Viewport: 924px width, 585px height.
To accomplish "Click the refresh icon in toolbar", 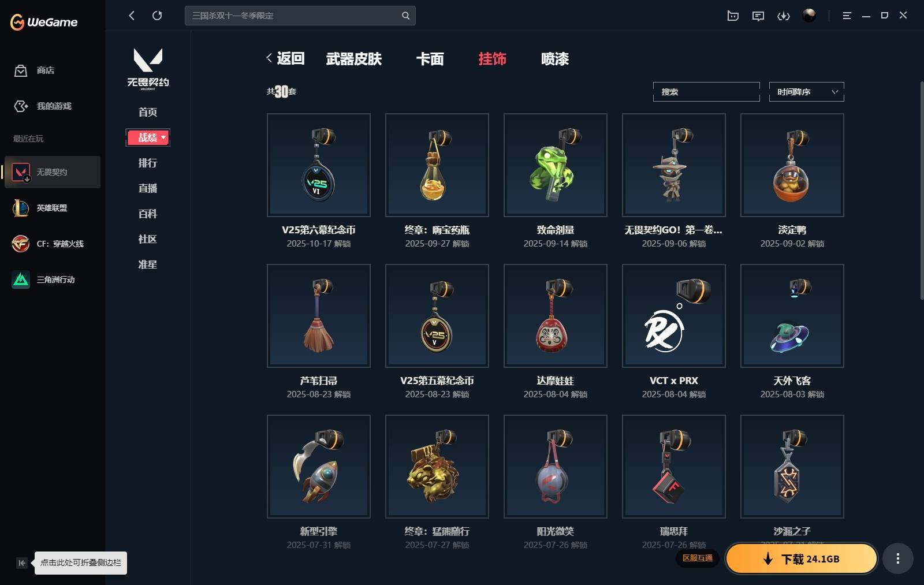I will click(x=157, y=16).
